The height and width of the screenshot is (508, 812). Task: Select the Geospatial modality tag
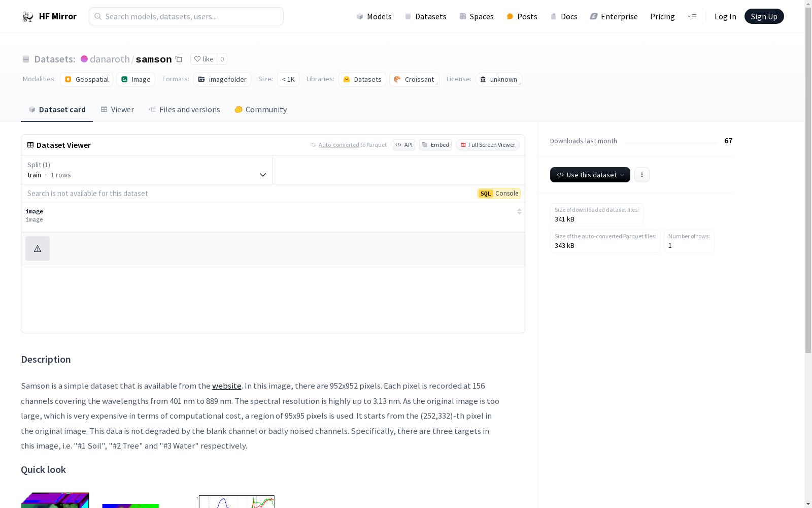(87, 79)
